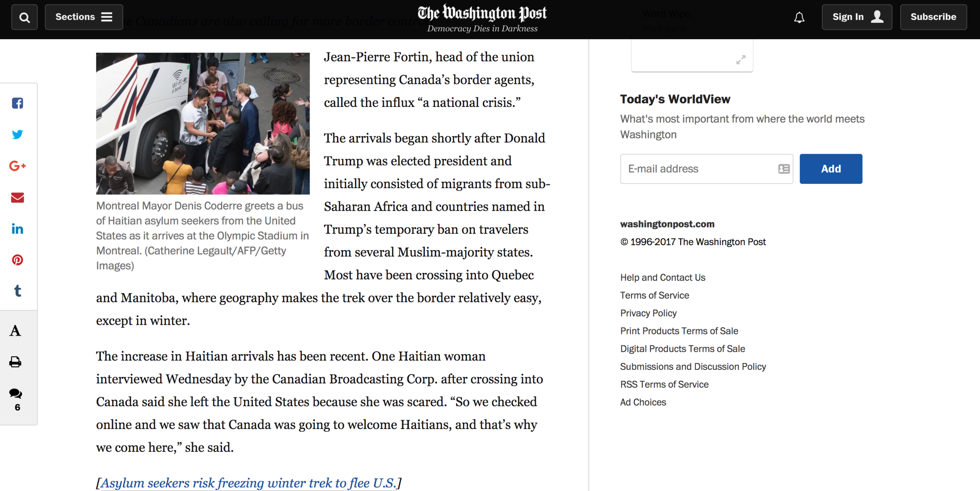Open the comments bubble showing 6

16,399
